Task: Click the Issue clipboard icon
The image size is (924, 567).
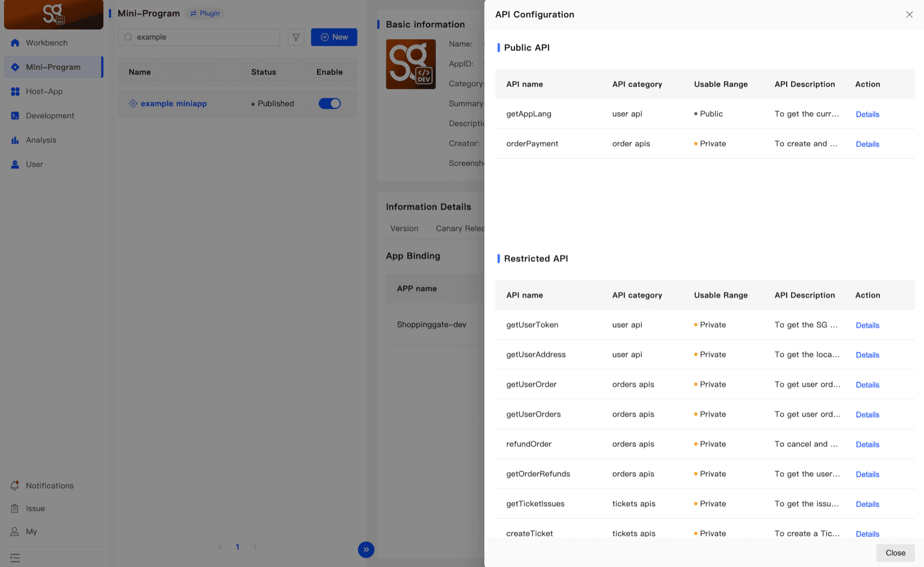Action: [15, 509]
